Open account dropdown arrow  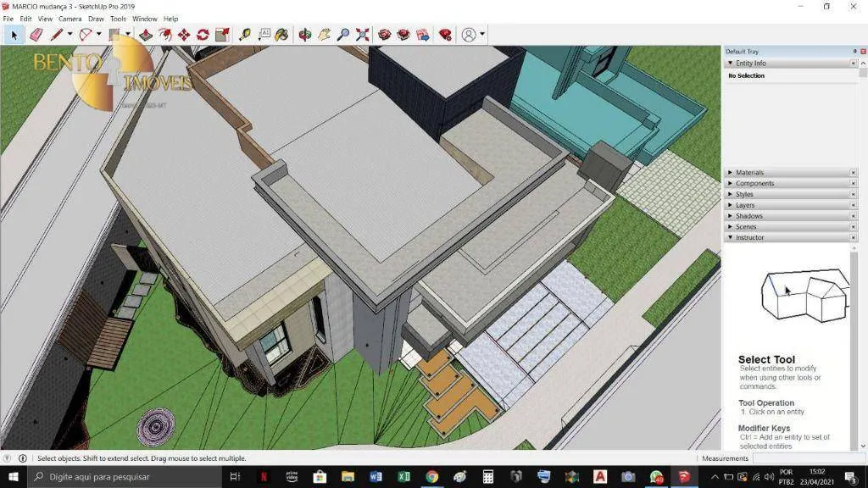(482, 34)
